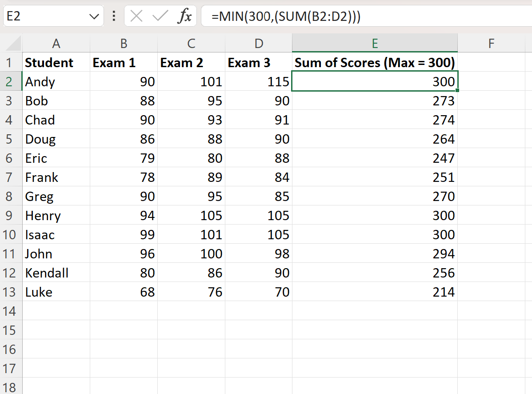Image resolution: width=532 pixels, height=394 pixels.
Task: Click John's Exam 3 score 98
Action: tap(259, 253)
